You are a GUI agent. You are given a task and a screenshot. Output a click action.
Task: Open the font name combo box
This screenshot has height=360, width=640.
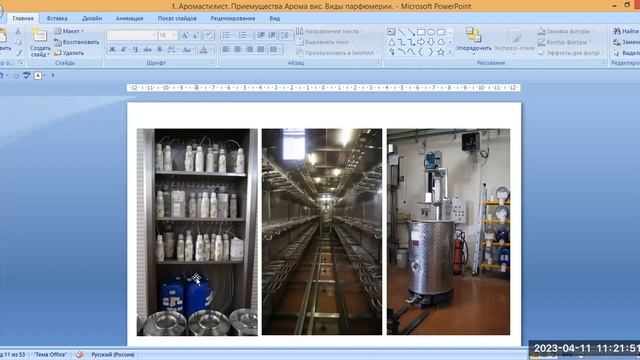point(132,36)
